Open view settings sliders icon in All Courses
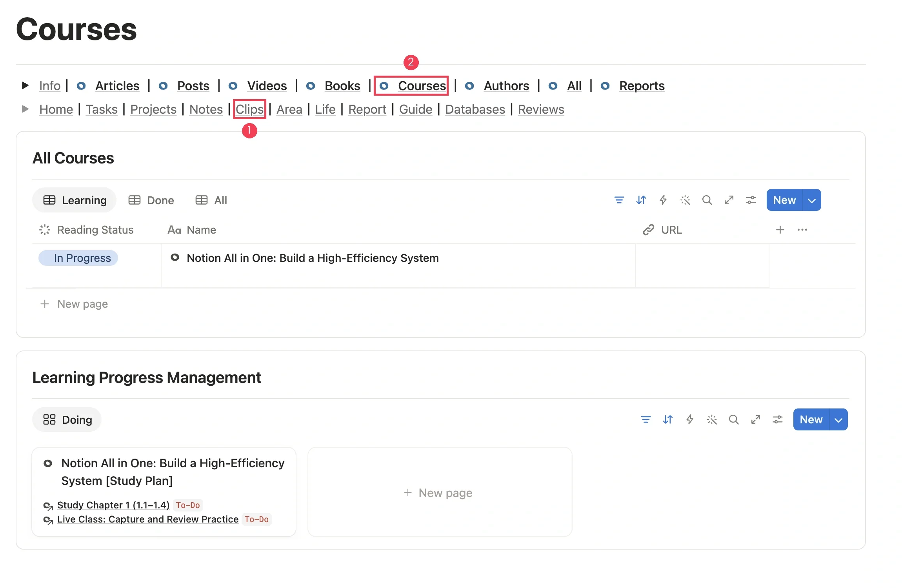The width and height of the screenshot is (902, 588). [x=751, y=200]
